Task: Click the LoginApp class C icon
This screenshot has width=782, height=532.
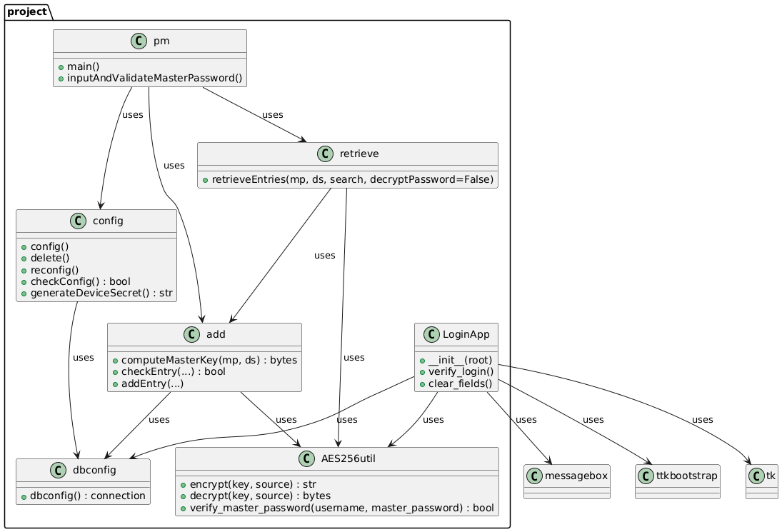Action: point(431,333)
